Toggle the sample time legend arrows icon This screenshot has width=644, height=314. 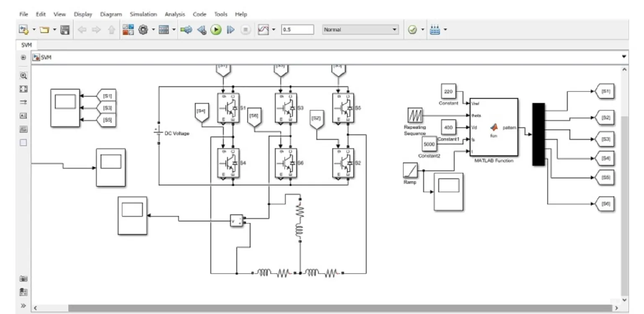(23, 102)
